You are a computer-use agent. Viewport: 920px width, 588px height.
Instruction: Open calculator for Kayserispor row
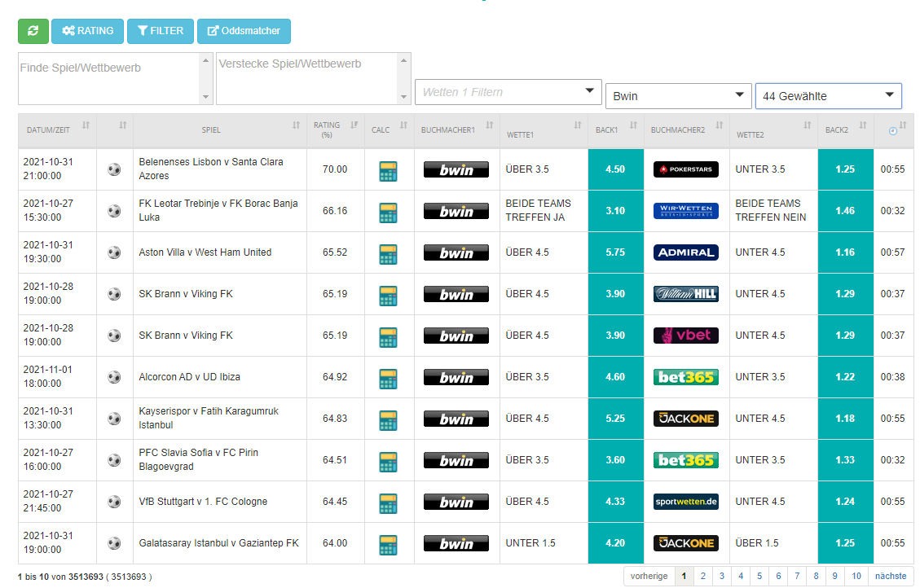tap(388, 420)
